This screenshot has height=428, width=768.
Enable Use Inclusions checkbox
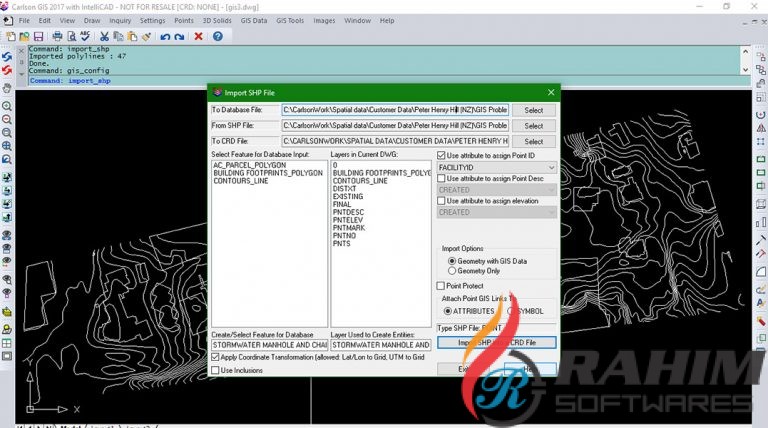pyautogui.click(x=215, y=370)
